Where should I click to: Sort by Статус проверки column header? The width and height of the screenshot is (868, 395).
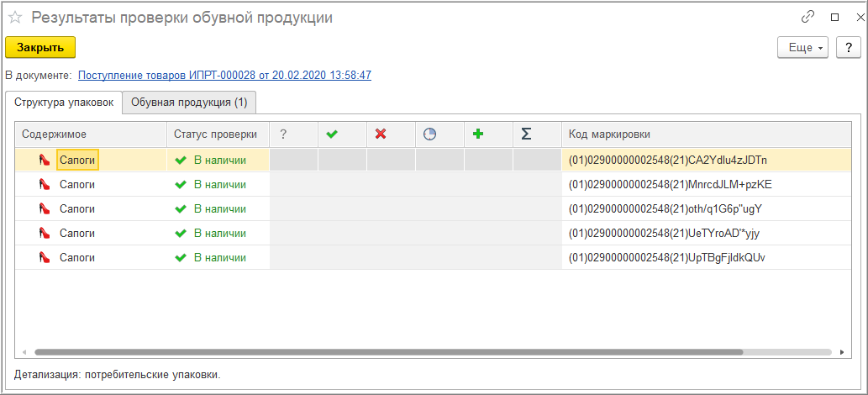click(218, 134)
